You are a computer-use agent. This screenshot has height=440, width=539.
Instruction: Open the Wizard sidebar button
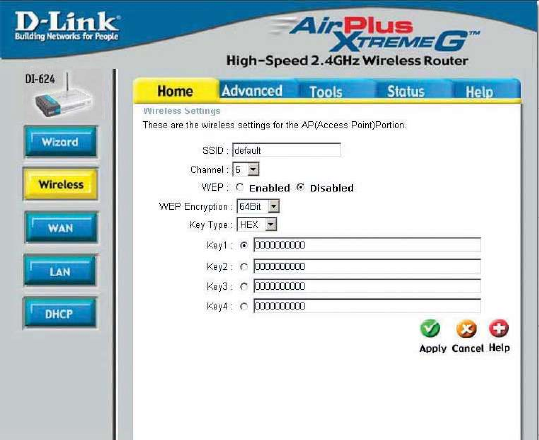pyautogui.click(x=60, y=142)
